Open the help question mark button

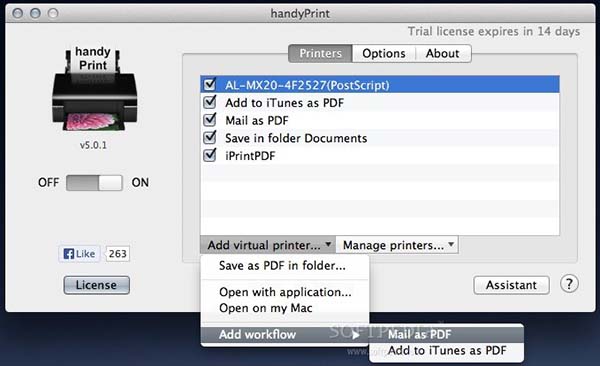coord(569,284)
